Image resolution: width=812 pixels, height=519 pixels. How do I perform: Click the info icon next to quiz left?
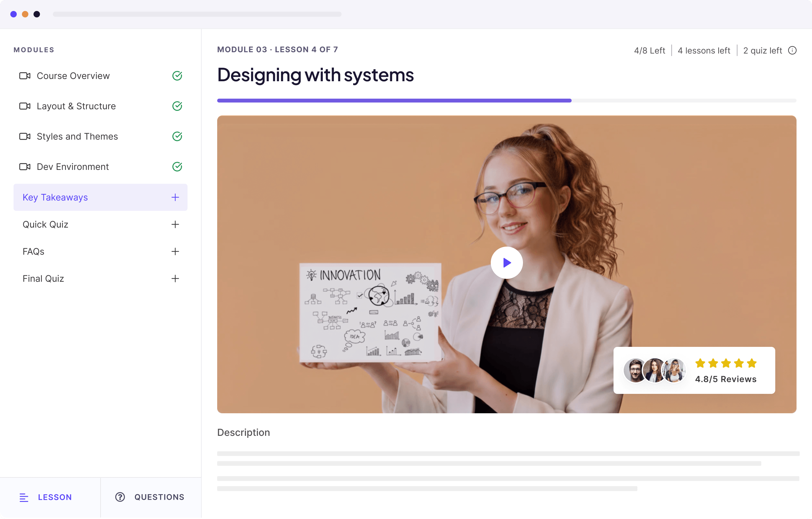click(x=793, y=51)
